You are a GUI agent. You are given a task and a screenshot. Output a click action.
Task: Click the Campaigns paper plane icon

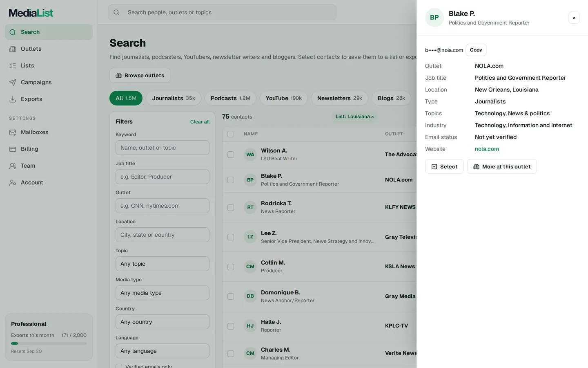coord(13,83)
